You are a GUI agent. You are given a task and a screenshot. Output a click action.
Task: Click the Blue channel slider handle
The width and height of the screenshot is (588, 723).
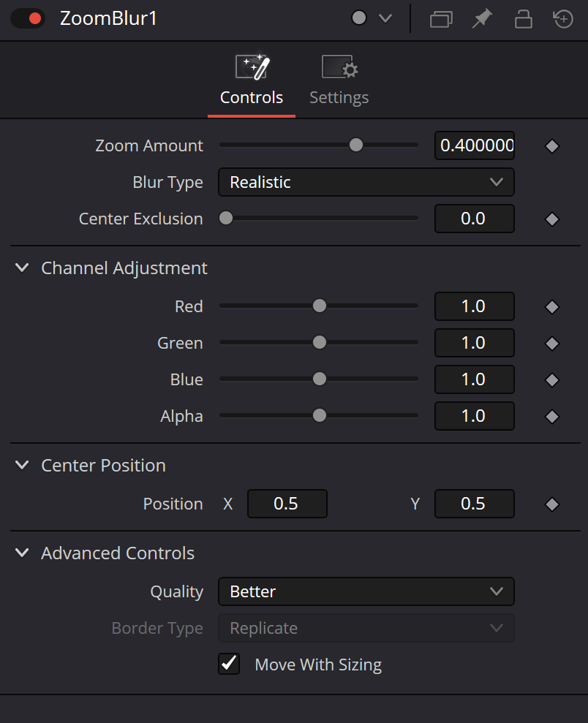point(320,379)
